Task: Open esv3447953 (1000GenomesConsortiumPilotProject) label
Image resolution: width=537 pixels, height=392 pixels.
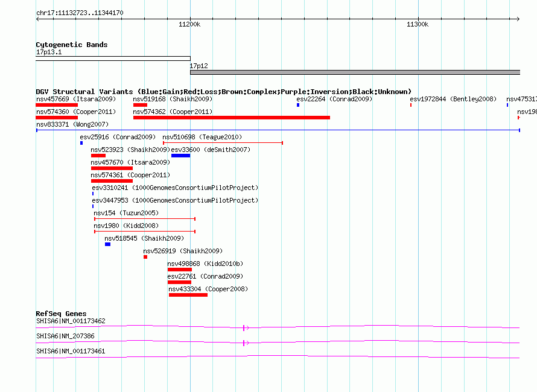Action: 175,200
